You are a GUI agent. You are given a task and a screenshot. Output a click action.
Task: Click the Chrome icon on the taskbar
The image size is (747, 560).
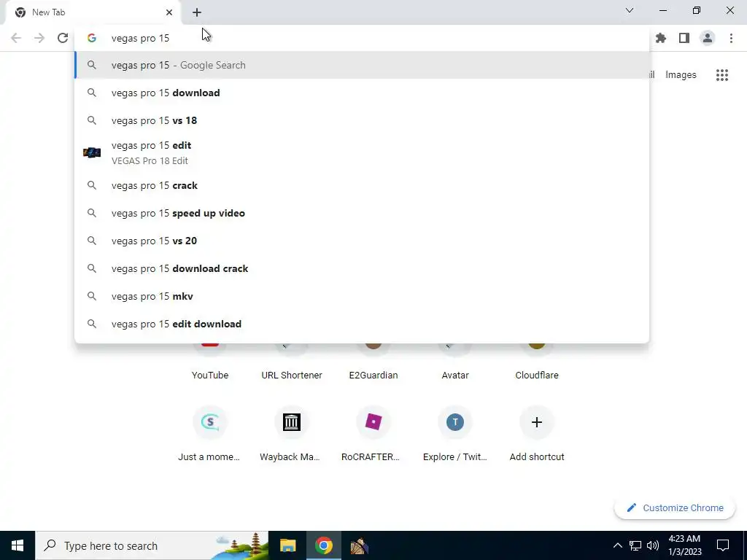coord(323,545)
